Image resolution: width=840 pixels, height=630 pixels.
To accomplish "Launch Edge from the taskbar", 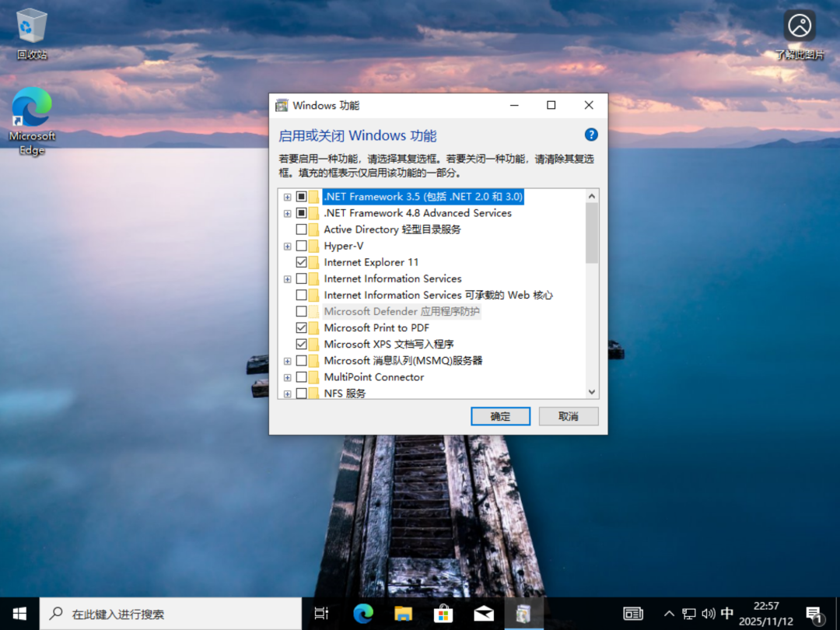I will point(362,614).
